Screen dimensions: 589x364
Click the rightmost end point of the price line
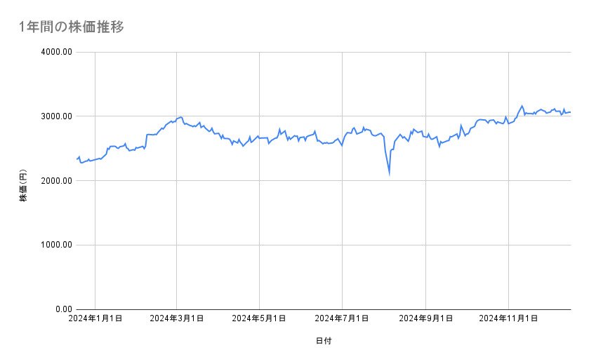coord(570,112)
